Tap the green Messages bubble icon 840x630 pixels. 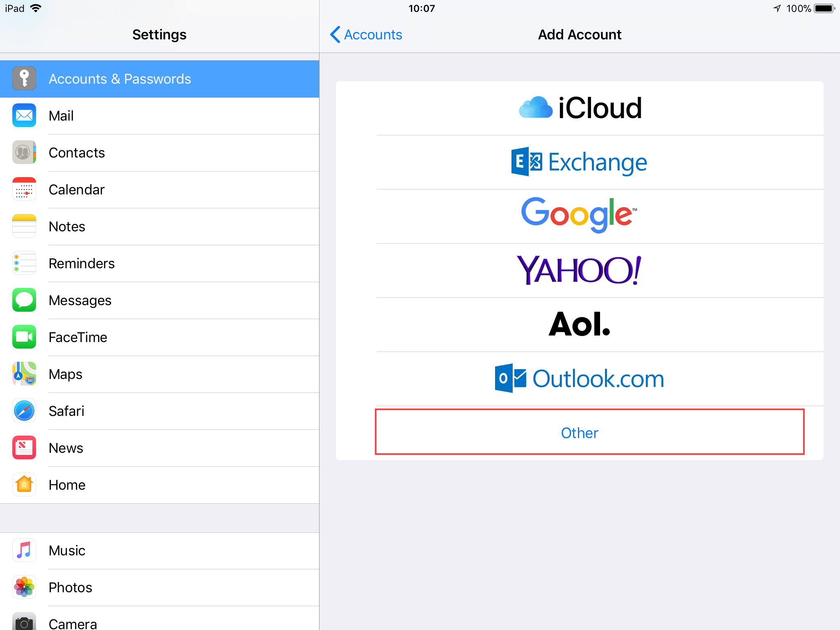pyautogui.click(x=24, y=300)
